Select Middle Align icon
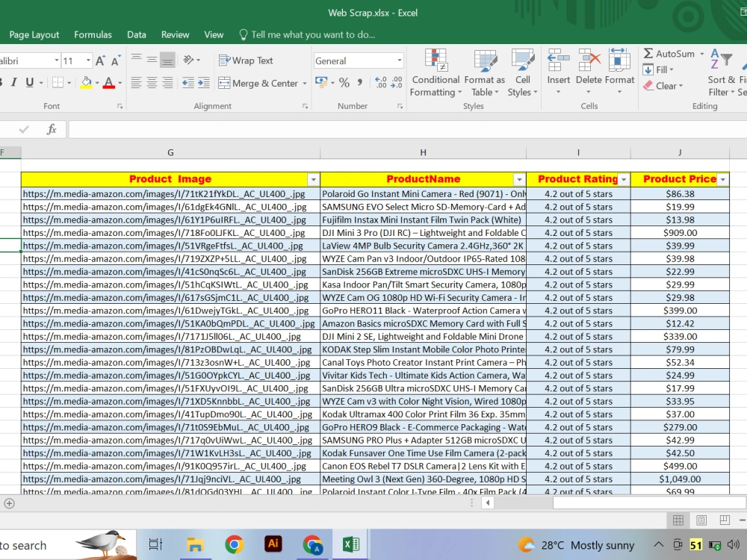747x560 pixels. [x=152, y=60]
